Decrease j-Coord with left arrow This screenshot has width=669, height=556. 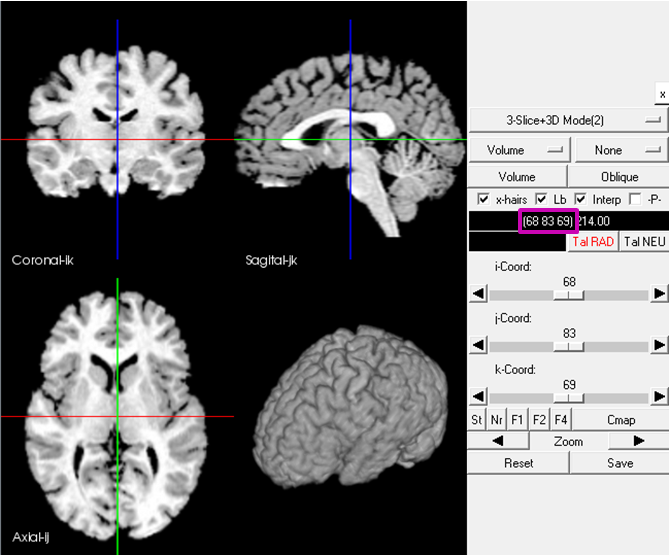[478, 345]
